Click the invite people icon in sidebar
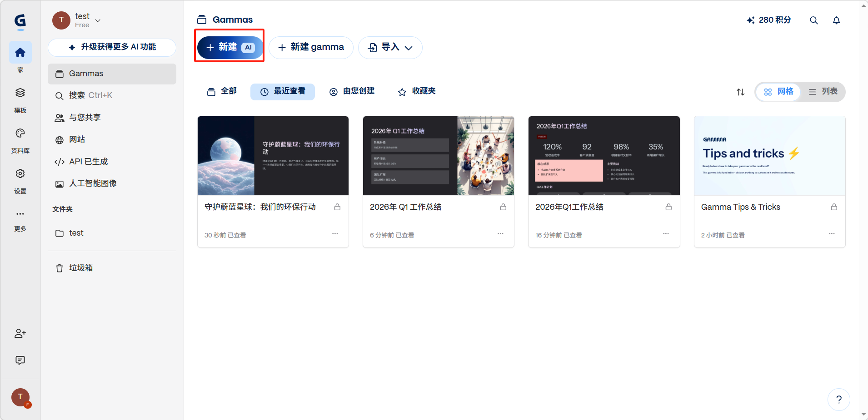 click(20, 334)
